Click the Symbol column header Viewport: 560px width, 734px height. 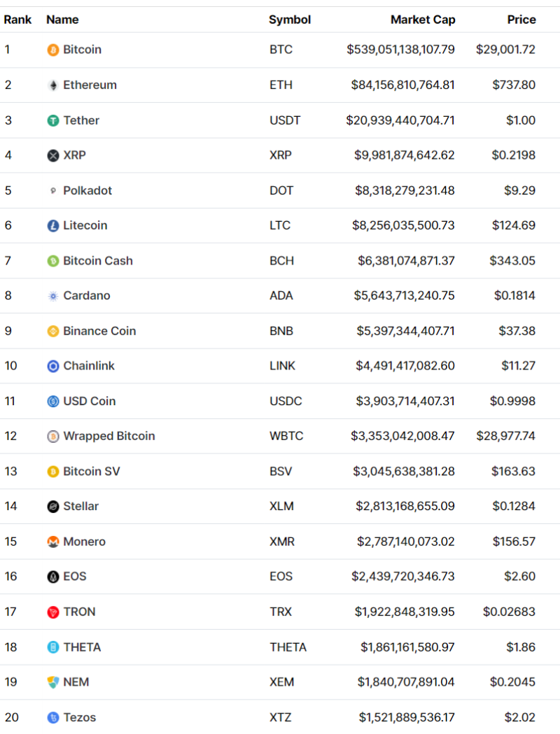(x=290, y=20)
